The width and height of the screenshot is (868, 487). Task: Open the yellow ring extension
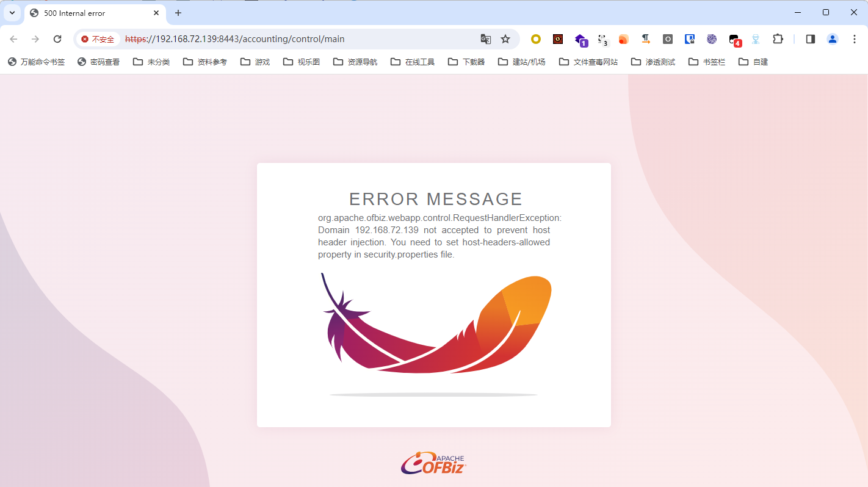536,39
